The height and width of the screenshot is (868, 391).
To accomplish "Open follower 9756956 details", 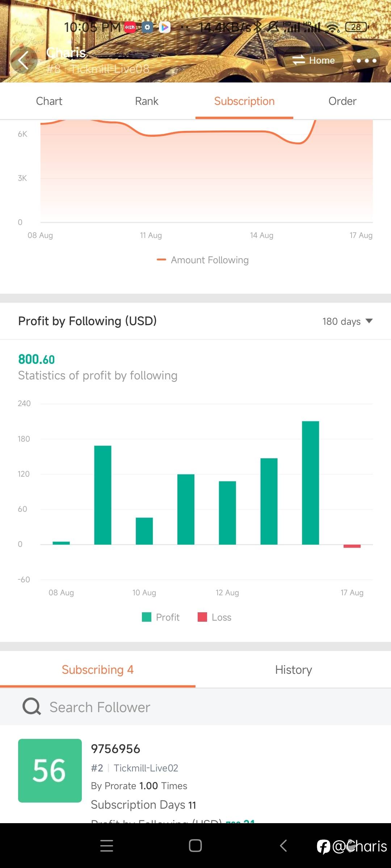I will point(115,749).
